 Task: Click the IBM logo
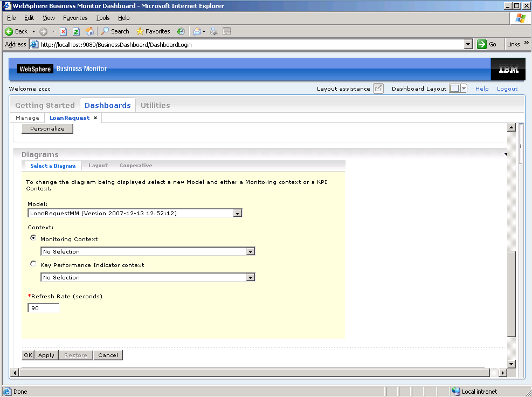click(x=508, y=69)
